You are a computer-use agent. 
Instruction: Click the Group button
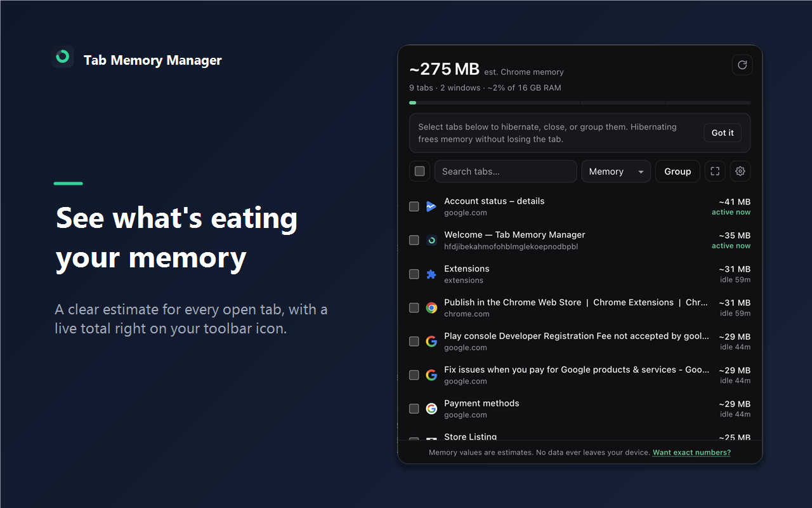(678, 171)
